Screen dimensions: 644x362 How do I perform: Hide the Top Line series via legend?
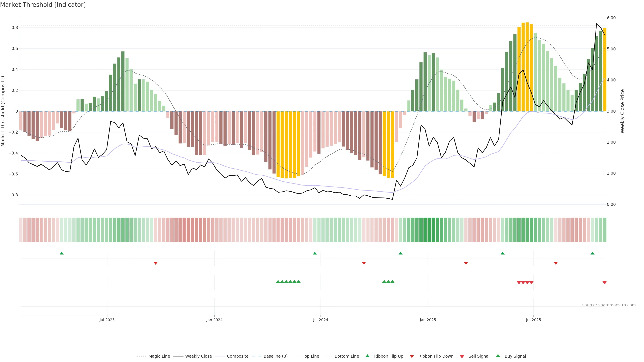pos(311,356)
